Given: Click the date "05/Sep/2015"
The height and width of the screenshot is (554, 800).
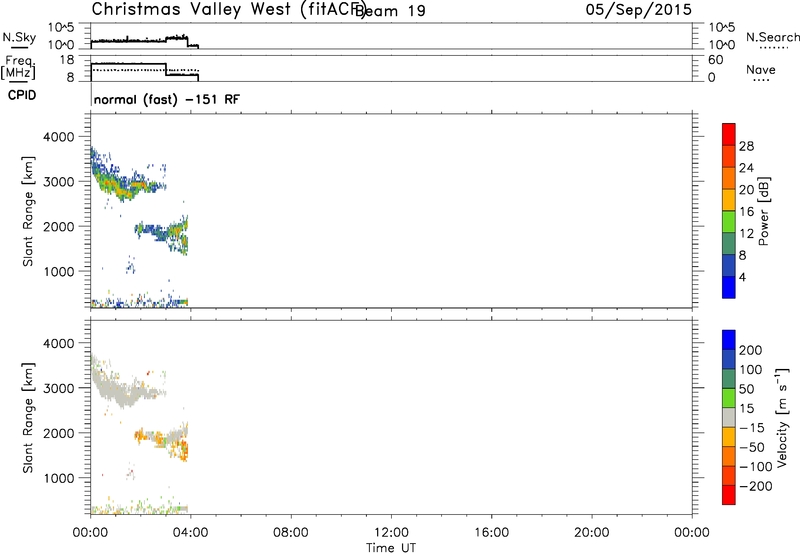Looking at the screenshot, I should tap(639, 9).
